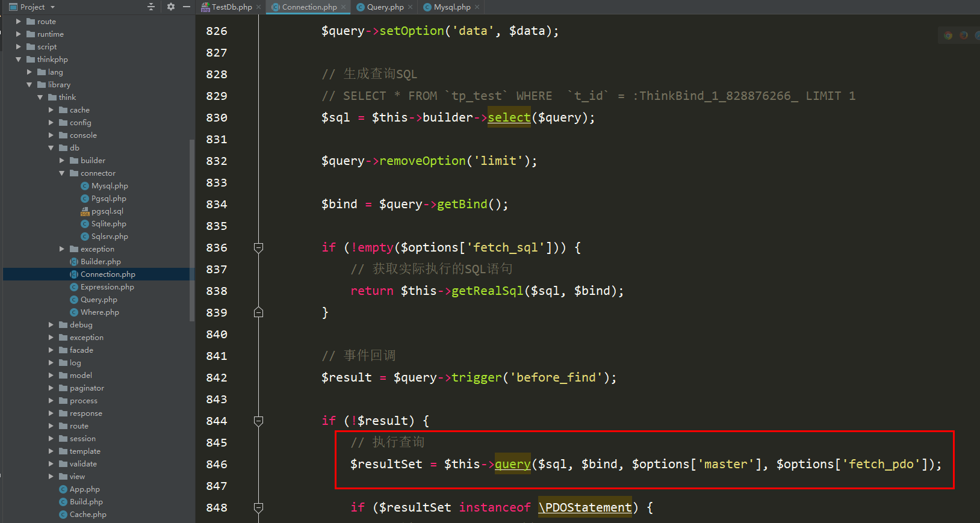Open Expression.php in project tree
Viewport: 980px width, 523px height.
[x=107, y=287]
